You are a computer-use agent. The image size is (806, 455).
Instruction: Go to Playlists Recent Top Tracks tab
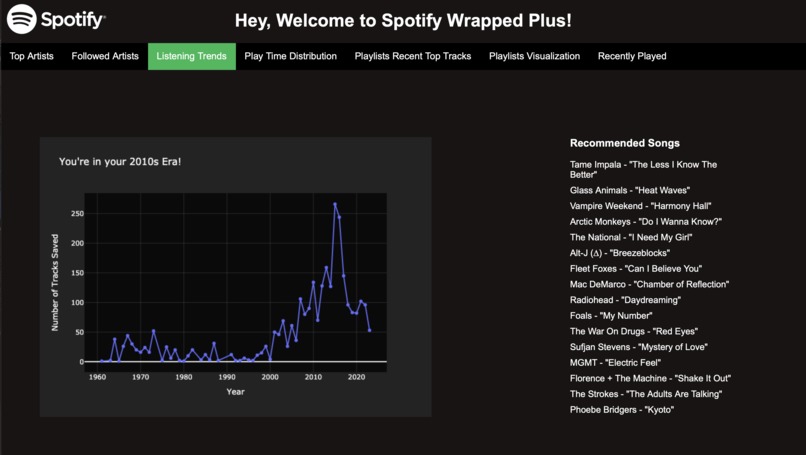coord(413,56)
